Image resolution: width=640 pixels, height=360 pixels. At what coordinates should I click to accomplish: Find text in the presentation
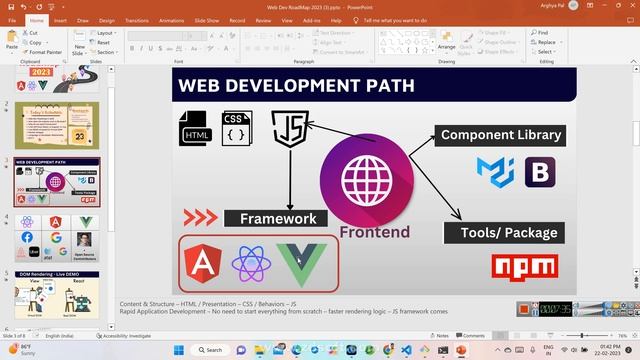click(540, 32)
